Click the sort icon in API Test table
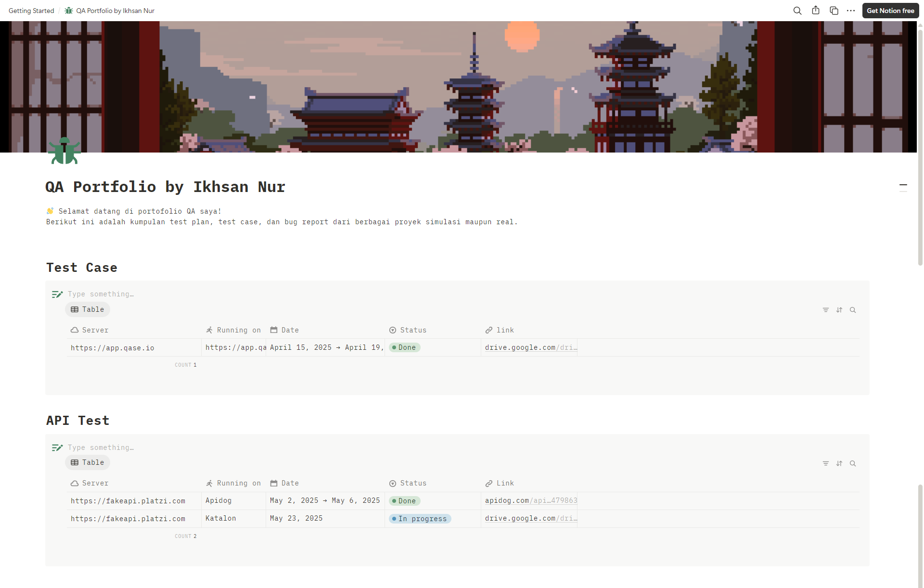This screenshot has width=924, height=588. tap(839, 463)
